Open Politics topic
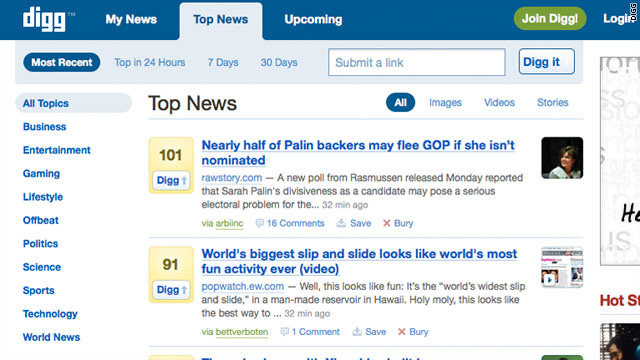Screen dimensions: 640x360 (40, 244)
